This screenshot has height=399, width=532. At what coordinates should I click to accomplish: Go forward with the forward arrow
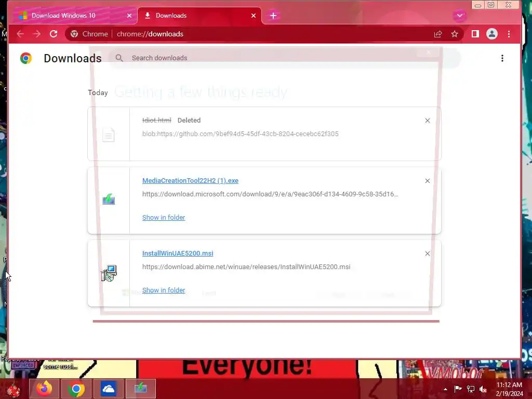coord(37,34)
